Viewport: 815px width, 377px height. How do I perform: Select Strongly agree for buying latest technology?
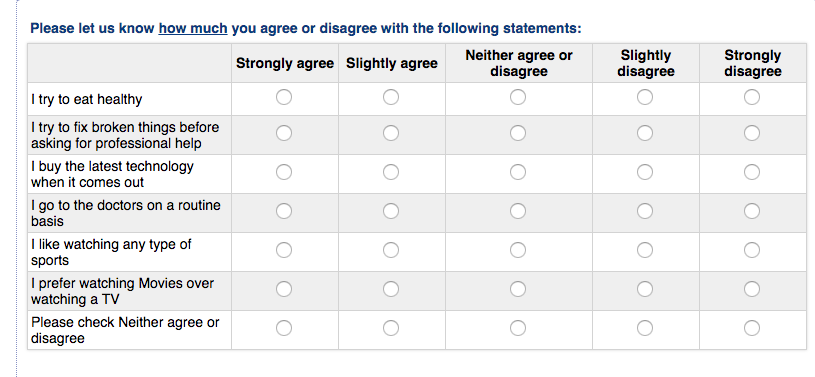point(284,172)
